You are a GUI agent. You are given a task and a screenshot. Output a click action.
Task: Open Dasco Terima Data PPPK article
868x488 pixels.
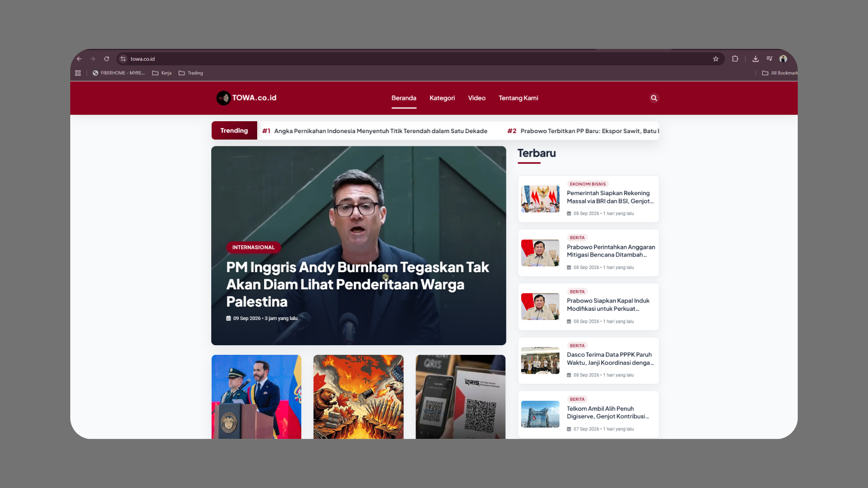(x=610, y=359)
